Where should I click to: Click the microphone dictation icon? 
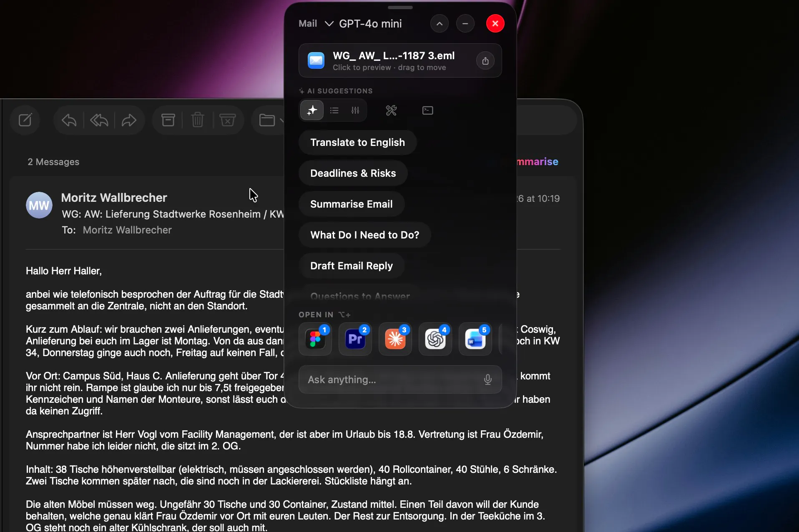click(487, 380)
